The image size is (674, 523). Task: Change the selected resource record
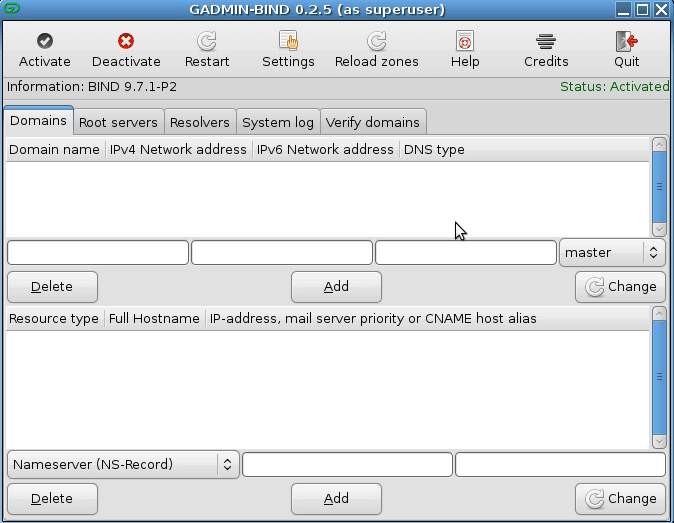point(620,499)
